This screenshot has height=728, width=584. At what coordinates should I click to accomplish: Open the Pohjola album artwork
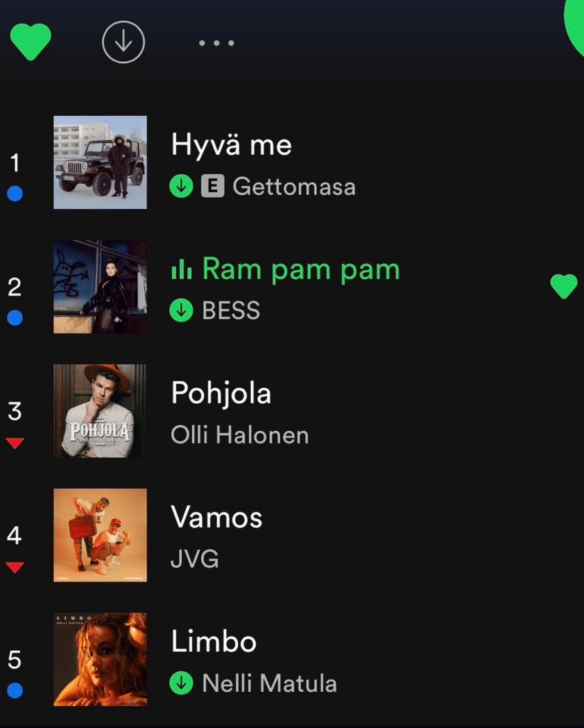point(100,411)
